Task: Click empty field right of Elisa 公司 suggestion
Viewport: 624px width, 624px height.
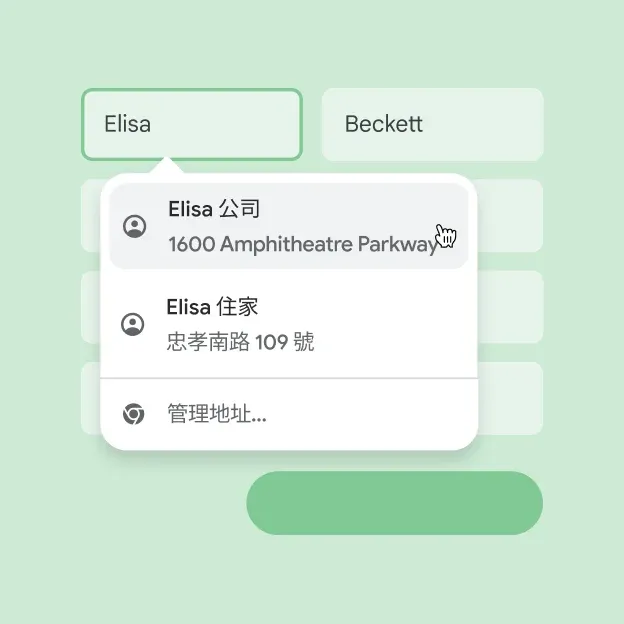Action: point(511,216)
